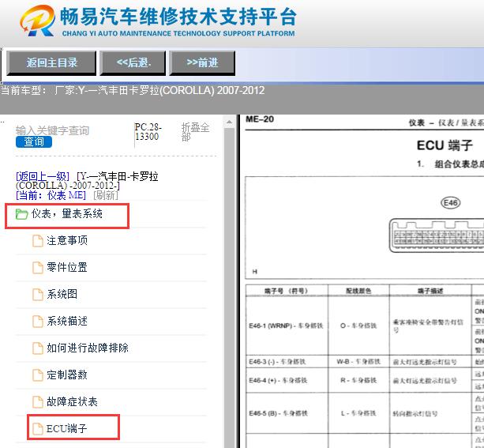Click the document icon beside ECU端子
The height and width of the screenshot is (448, 484).
tap(38, 429)
